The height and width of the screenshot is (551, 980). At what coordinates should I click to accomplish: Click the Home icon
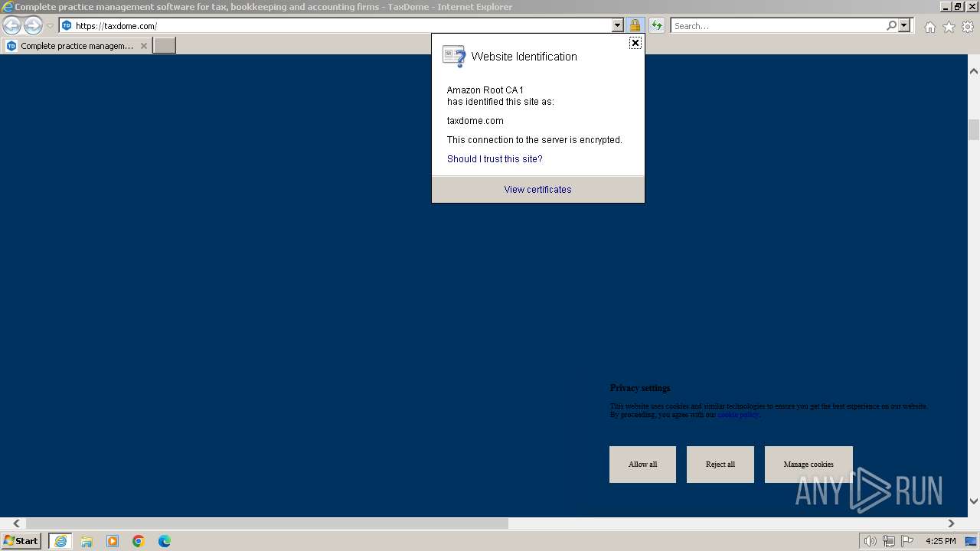pos(929,27)
